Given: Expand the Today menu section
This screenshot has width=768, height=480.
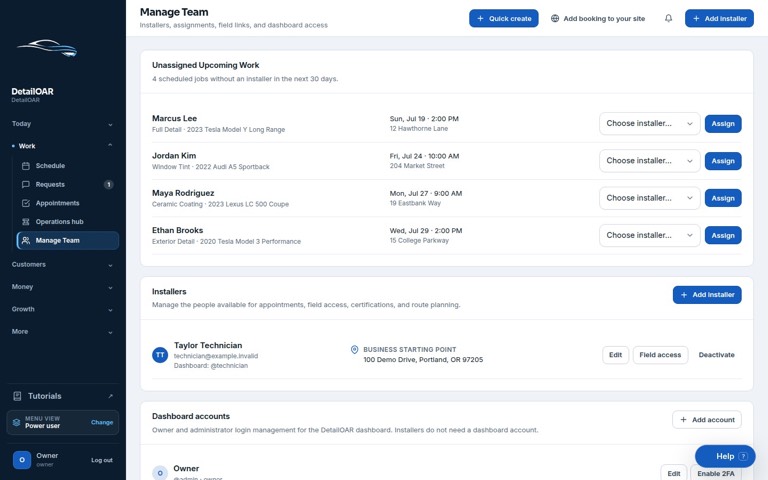Looking at the screenshot, I should click(63, 124).
